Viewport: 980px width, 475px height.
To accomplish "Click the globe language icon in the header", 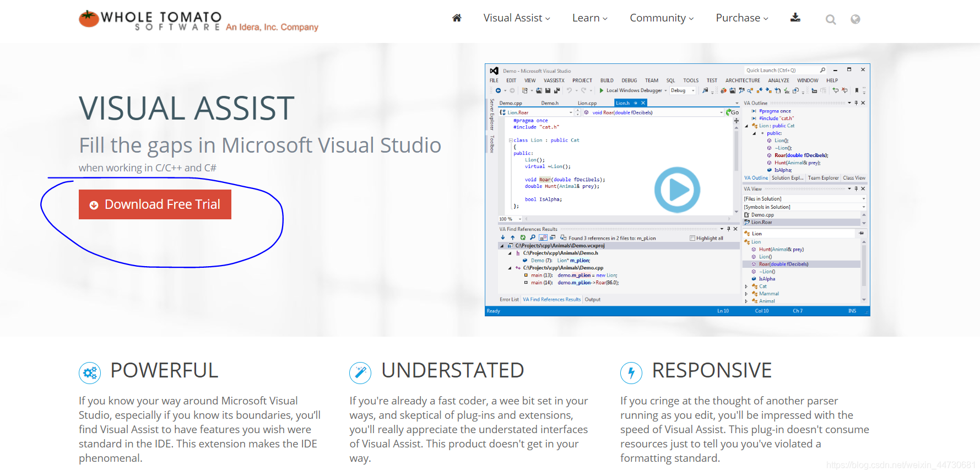I will [855, 19].
